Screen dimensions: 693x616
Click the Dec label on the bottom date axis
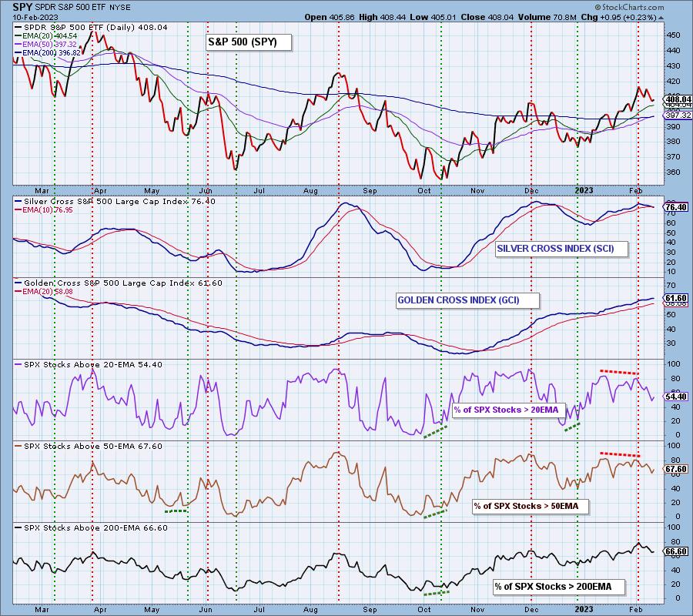(531, 609)
